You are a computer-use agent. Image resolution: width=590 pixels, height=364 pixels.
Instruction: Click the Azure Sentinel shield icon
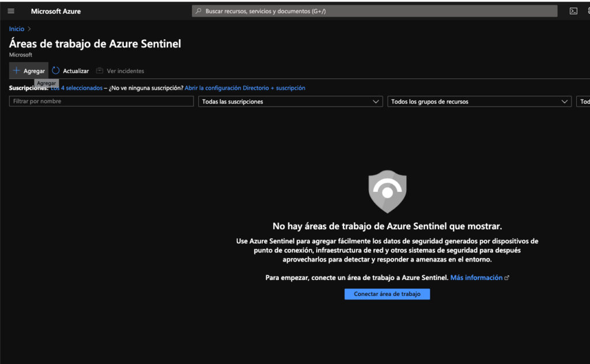(x=387, y=192)
